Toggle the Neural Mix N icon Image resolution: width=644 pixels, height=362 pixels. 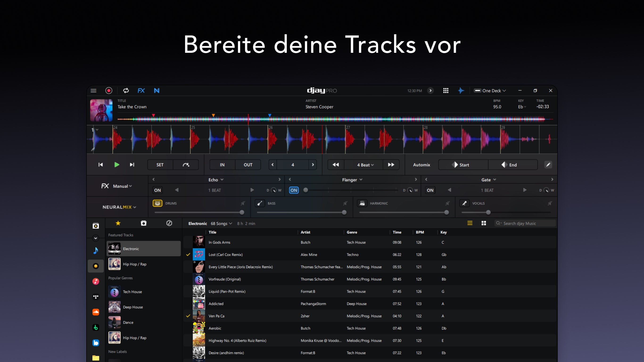click(x=157, y=90)
